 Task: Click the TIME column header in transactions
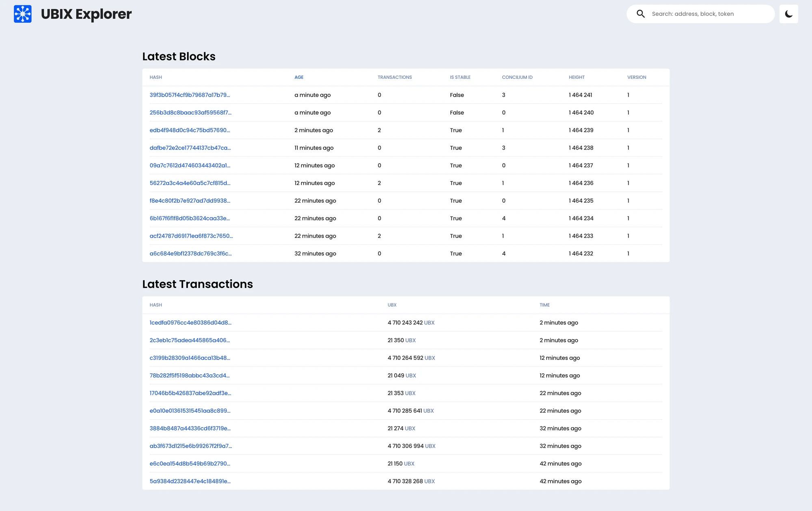coord(544,305)
